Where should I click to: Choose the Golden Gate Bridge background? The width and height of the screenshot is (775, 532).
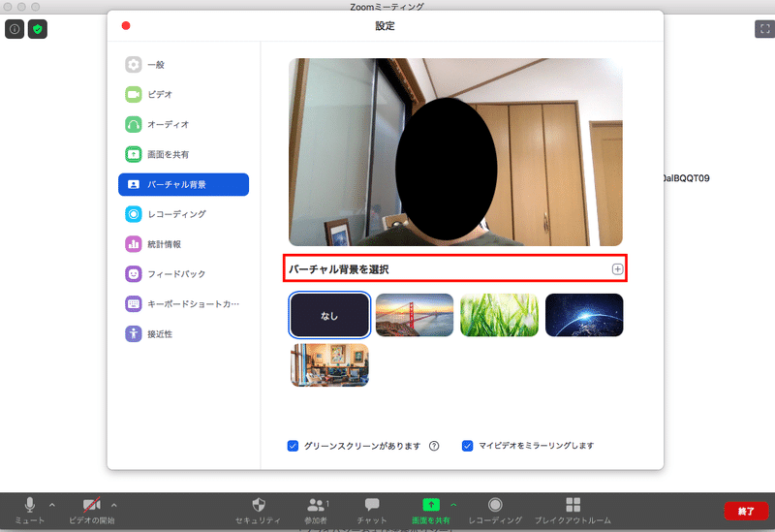click(x=415, y=315)
